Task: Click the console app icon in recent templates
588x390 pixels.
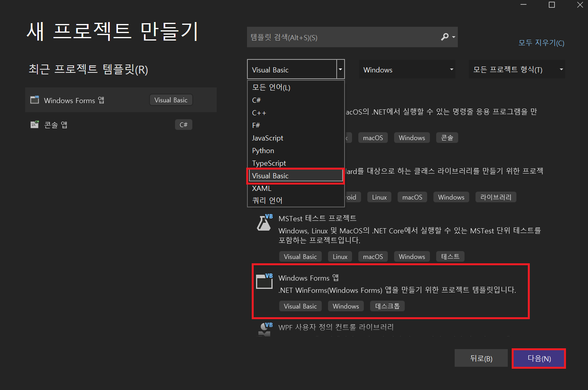Action: pos(35,124)
